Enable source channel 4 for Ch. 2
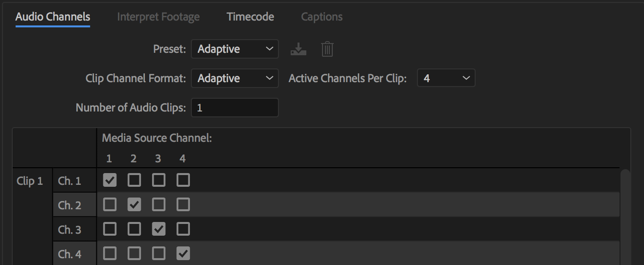Screen dimensions: 644x265 [183, 205]
